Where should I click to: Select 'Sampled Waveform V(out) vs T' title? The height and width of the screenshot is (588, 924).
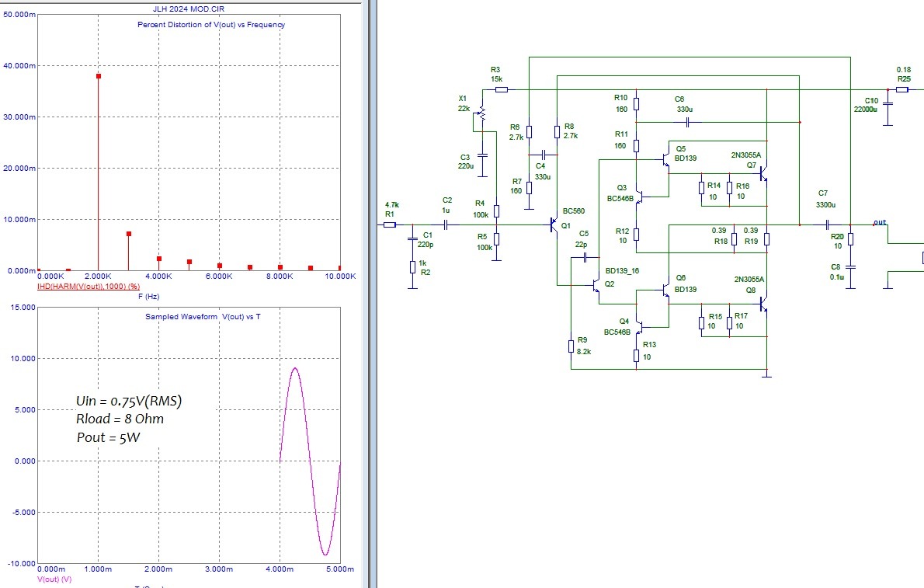pyautogui.click(x=203, y=317)
